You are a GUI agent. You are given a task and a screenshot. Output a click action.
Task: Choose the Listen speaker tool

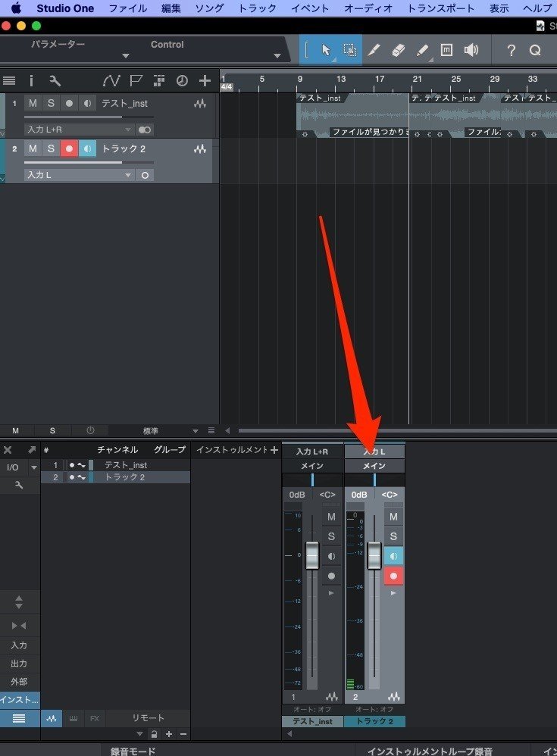(x=471, y=50)
